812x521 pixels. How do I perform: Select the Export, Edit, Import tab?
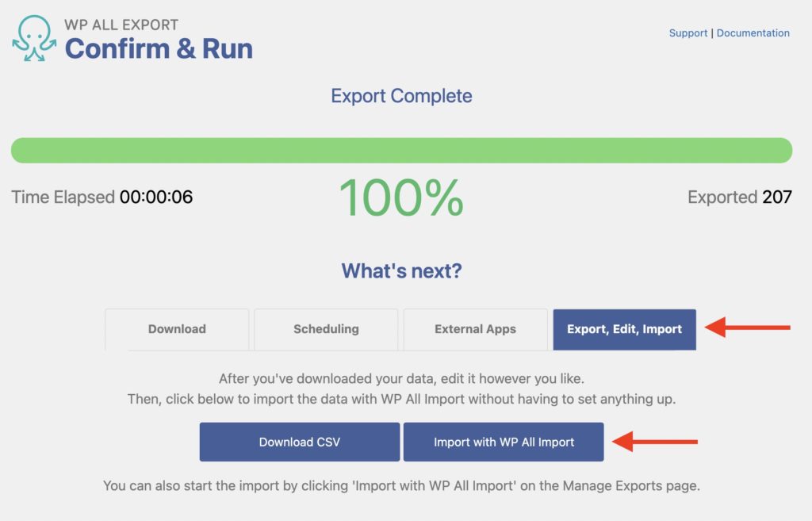point(624,329)
